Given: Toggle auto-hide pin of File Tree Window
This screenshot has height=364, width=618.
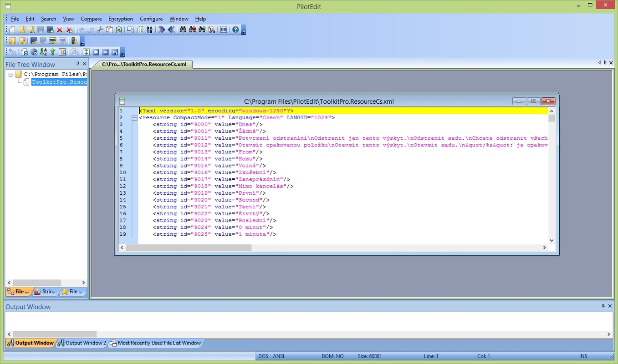Looking at the screenshot, I should point(78,64).
